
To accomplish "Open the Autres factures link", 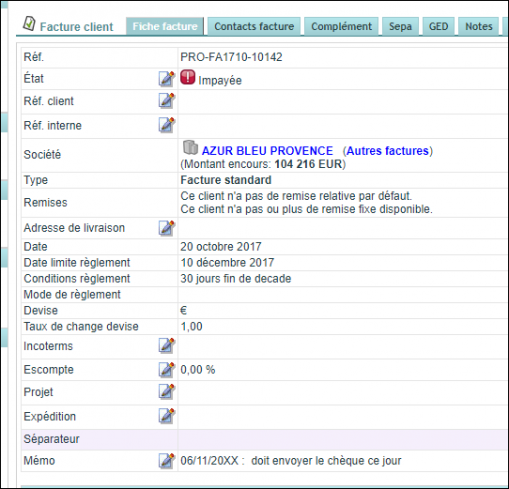I will pyautogui.click(x=388, y=151).
